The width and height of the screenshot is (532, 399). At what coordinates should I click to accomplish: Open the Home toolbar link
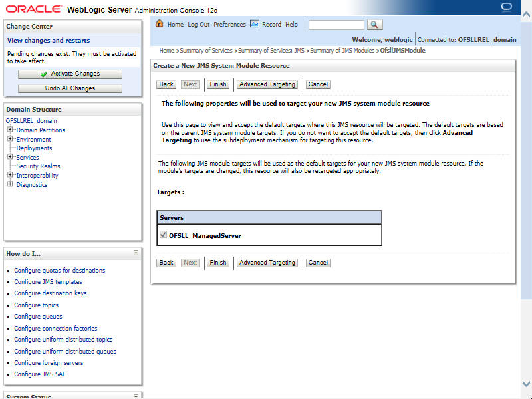pyautogui.click(x=176, y=25)
